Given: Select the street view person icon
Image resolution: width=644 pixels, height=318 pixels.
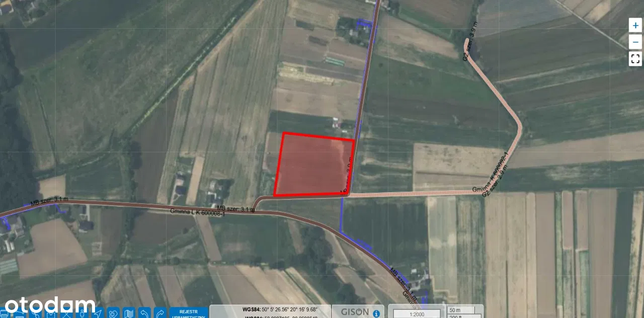Looking at the screenshot, I should (82, 313).
